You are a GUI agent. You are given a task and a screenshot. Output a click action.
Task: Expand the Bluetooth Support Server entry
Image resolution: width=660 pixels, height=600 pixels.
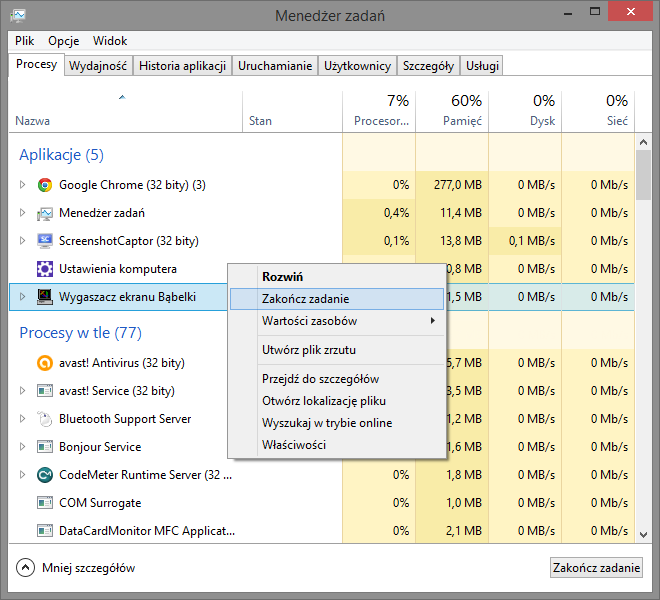tap(23, 419)
